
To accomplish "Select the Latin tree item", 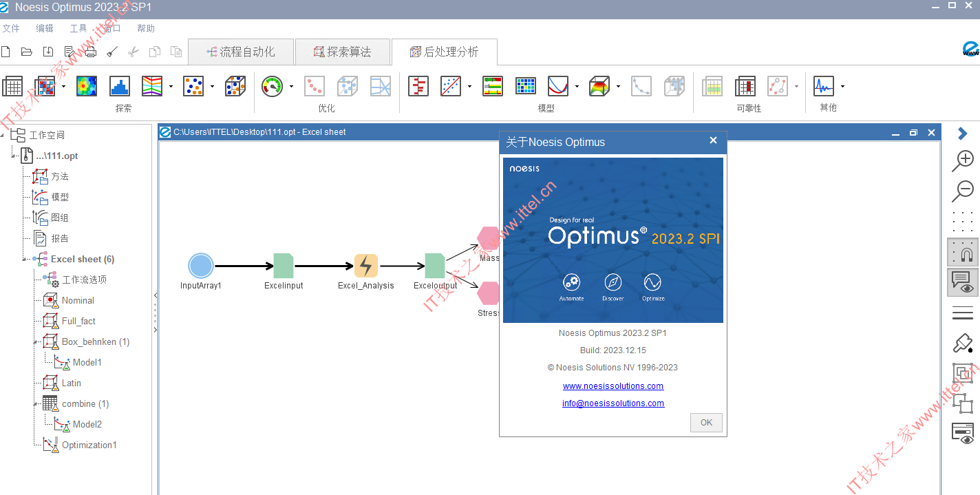I will point(71,383).
